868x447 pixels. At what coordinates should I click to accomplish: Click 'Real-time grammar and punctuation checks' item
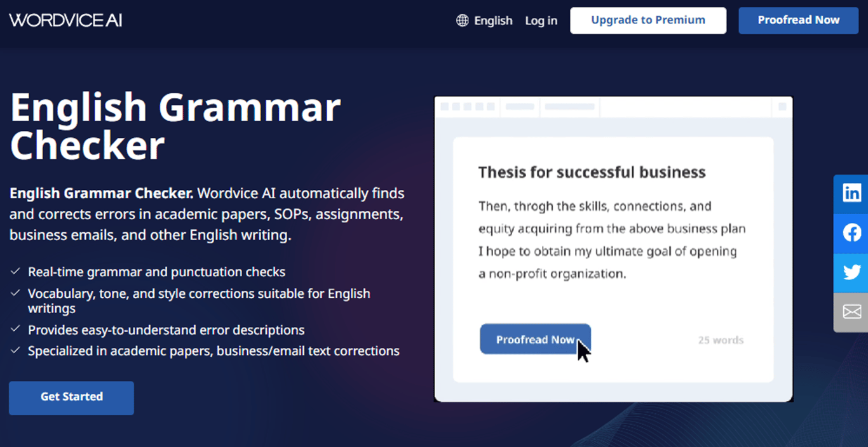[156, 272]
